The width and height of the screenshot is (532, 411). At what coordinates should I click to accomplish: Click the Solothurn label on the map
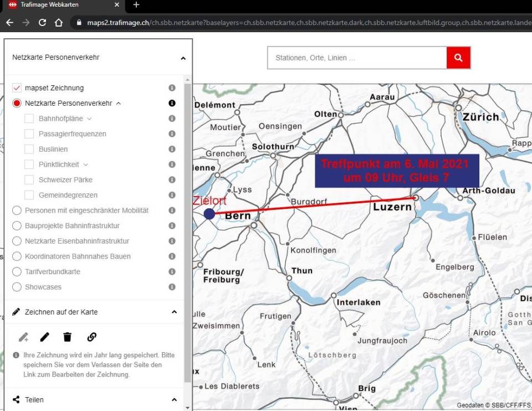click(x=273, y=146)
